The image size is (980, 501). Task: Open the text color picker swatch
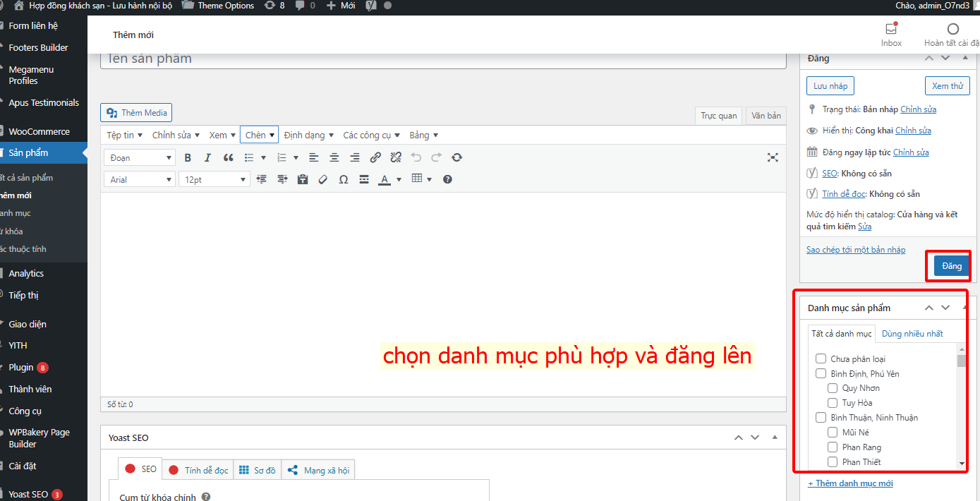point(384,179)
